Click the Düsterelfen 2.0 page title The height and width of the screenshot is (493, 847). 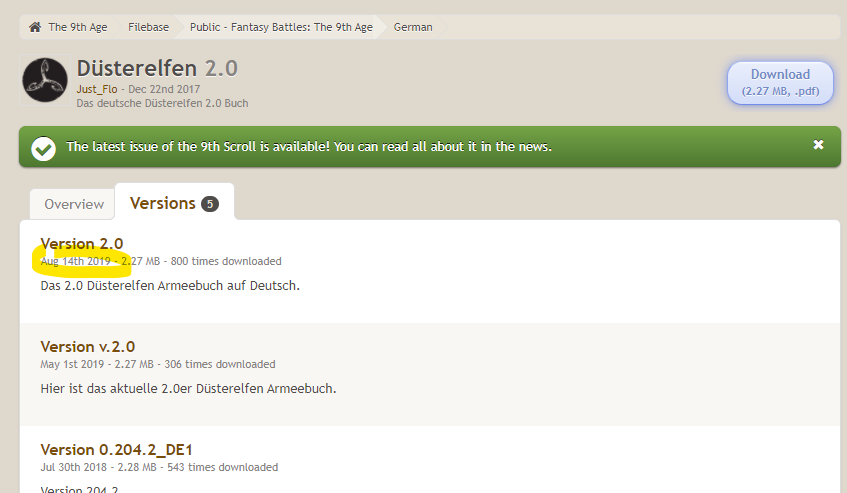pos(157,68)
